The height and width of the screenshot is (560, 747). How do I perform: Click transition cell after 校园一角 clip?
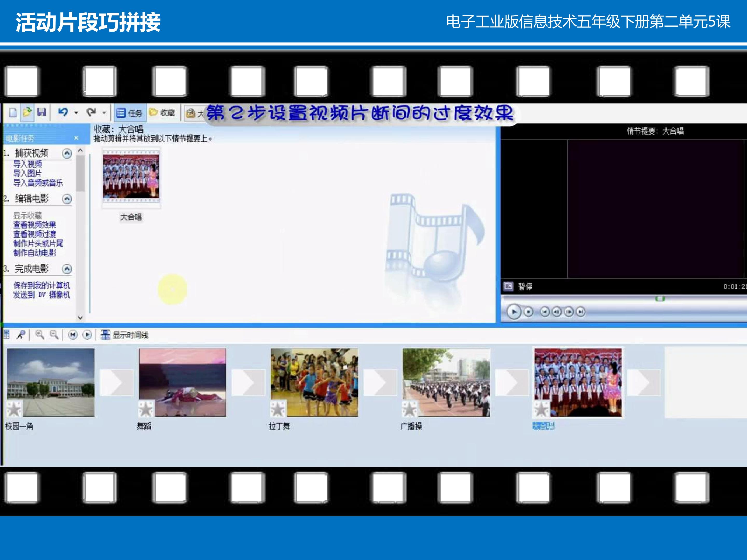click(x=116, y=382)
